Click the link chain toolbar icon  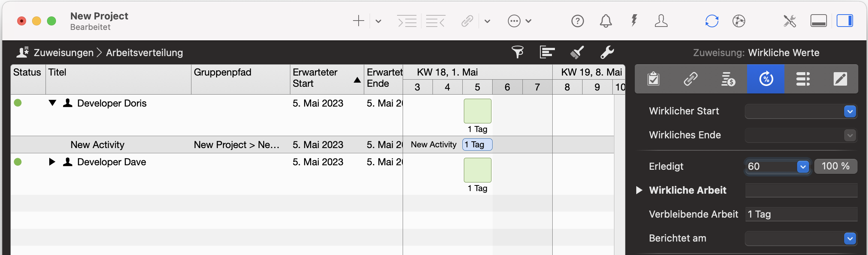pos(467,21)
